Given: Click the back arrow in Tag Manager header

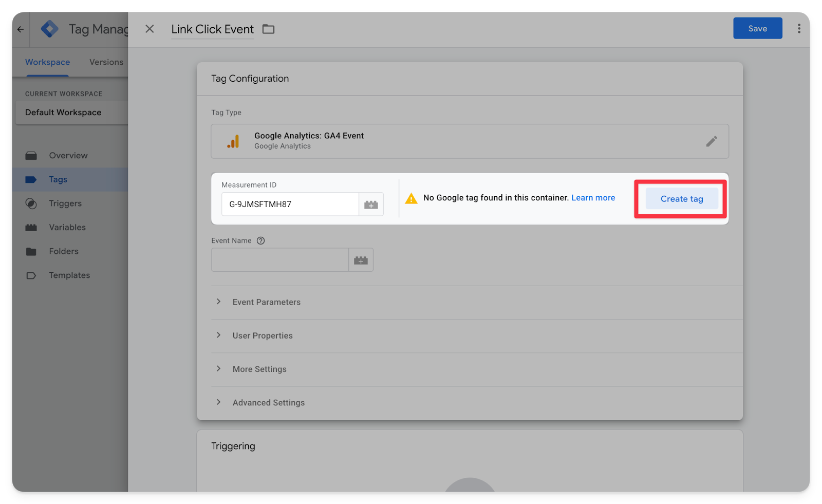Looking at the screenshot, I should pyautogui.click(x=21, y=29).
